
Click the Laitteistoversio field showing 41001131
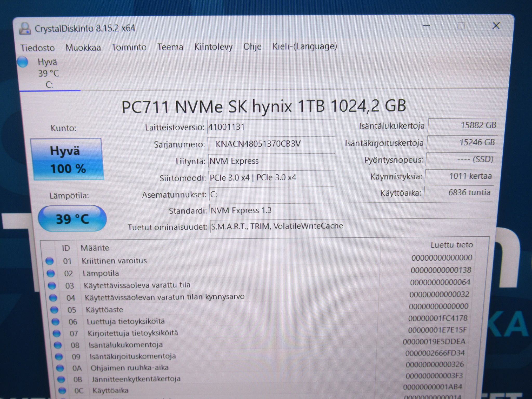pos(271,127)
